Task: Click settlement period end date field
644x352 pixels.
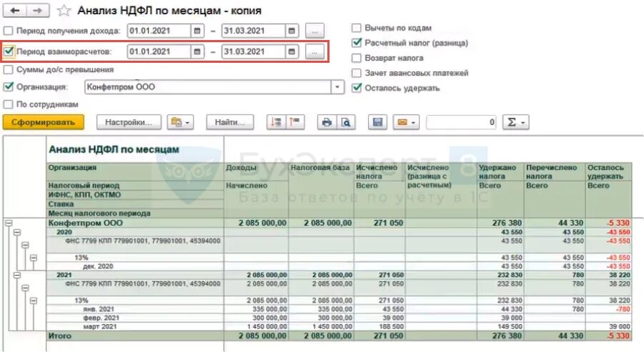Action: tap(254, 51)
